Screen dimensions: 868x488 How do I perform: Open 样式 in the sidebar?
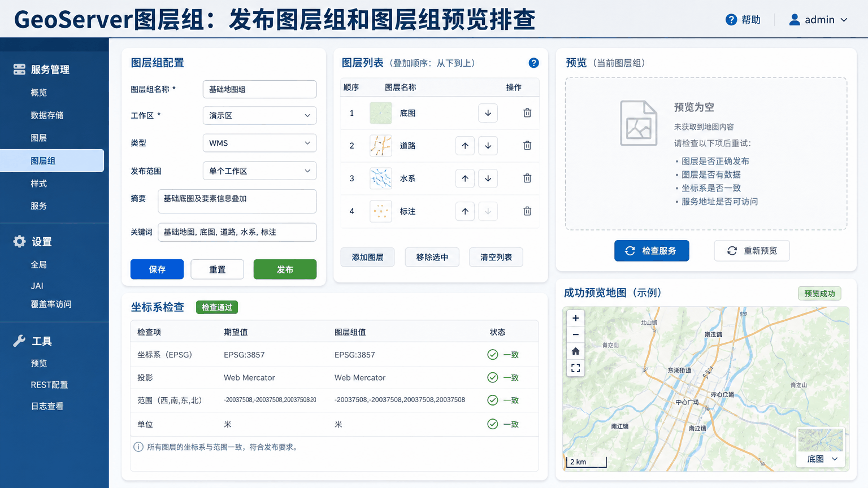click(x=39, y=184)
